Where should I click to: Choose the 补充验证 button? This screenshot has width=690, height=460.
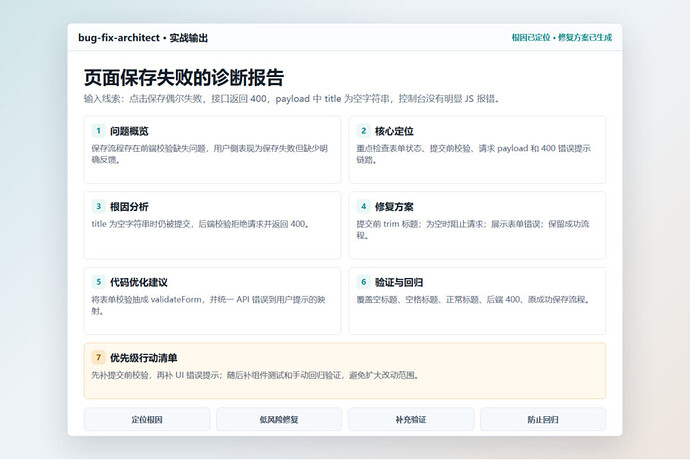(x=411, y=420)
